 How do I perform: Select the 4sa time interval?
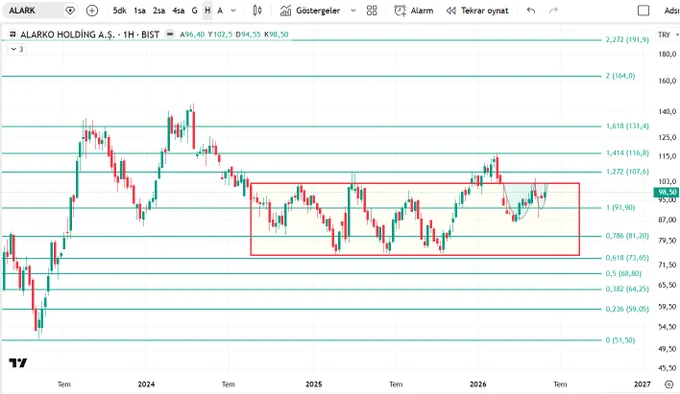pyautogui.click(x=178, y=10)
